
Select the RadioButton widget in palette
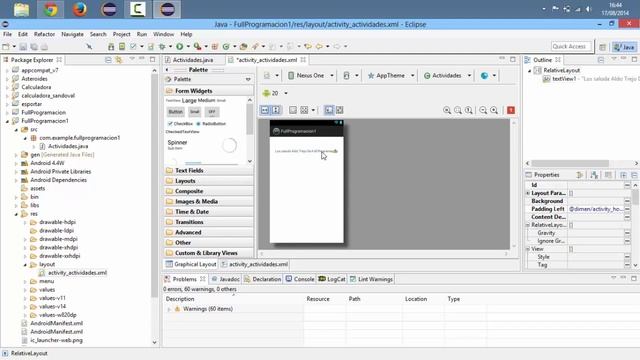(x=211, y=124)
